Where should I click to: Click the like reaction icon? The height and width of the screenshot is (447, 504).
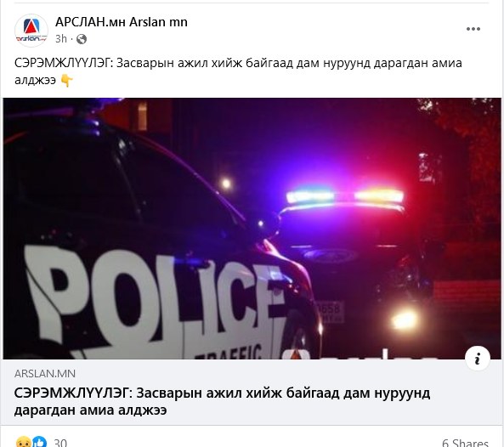[x=40, y=442]
